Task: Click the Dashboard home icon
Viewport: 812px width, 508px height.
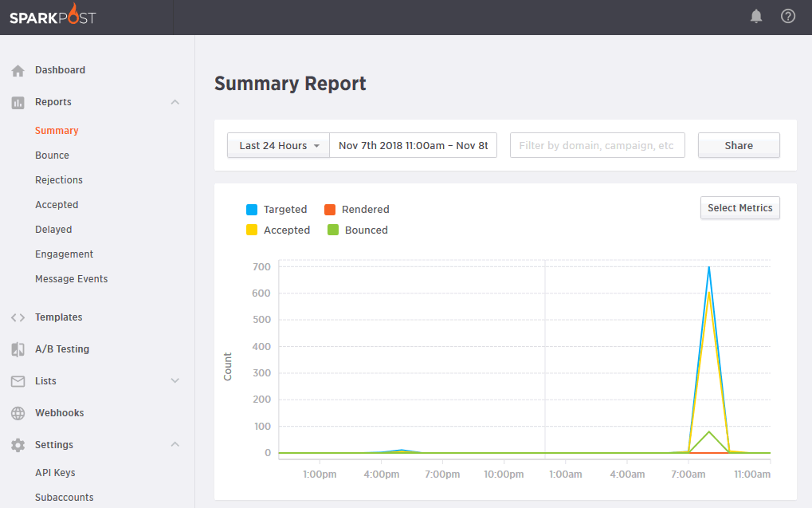Action: [x=18, y=70]
